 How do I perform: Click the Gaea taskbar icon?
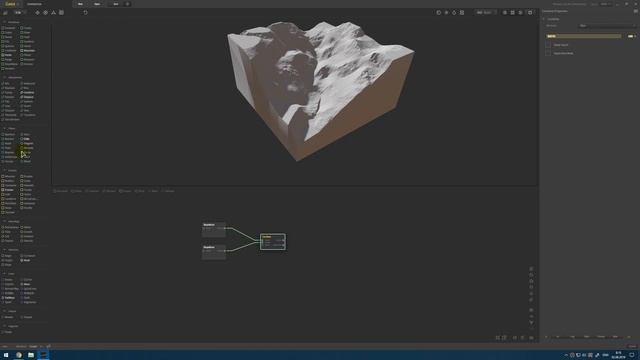pyautogui.click(x=43, y=355)
